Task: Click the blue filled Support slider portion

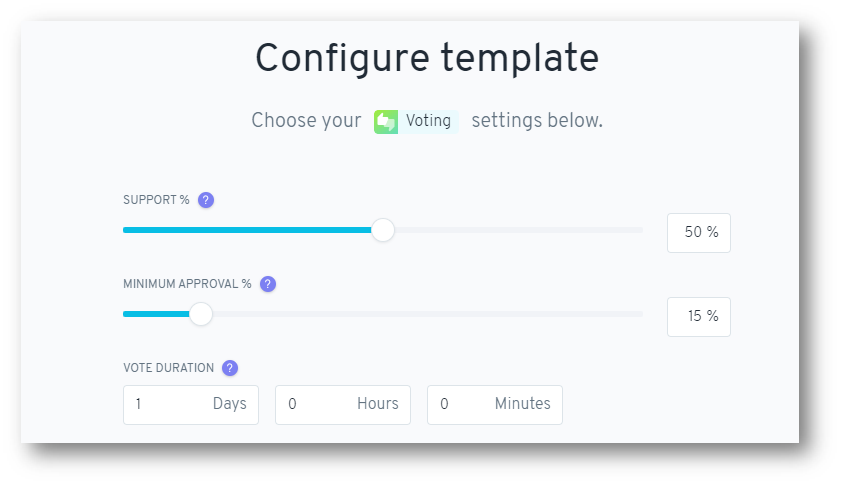Action: pos(247,230)
